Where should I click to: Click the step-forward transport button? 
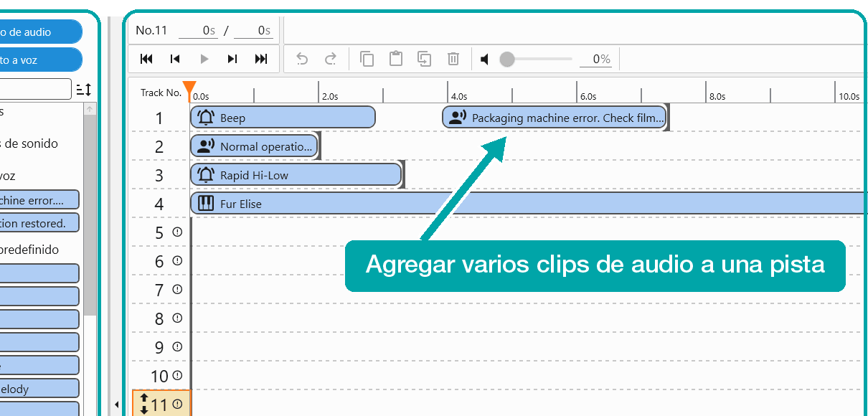point(232,59)
